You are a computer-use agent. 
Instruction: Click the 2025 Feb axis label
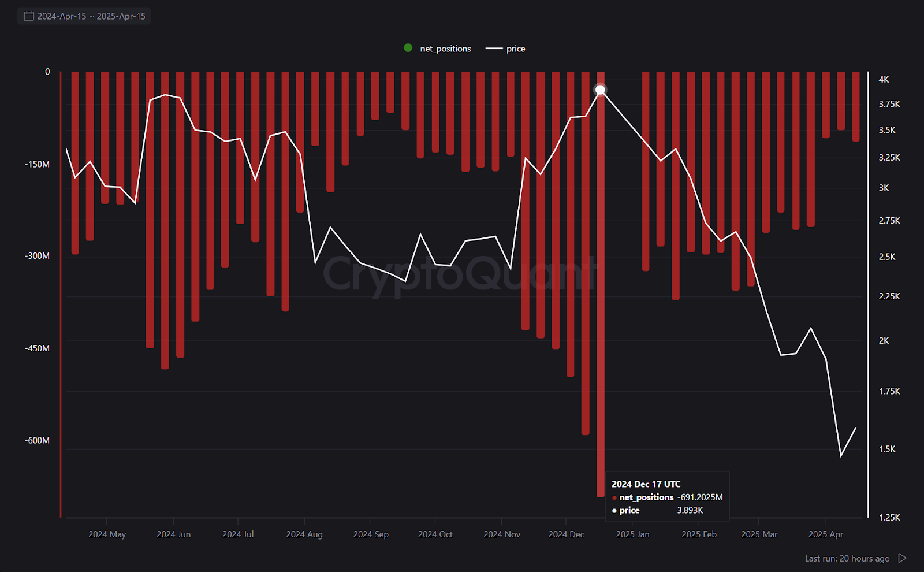[699, 534]
